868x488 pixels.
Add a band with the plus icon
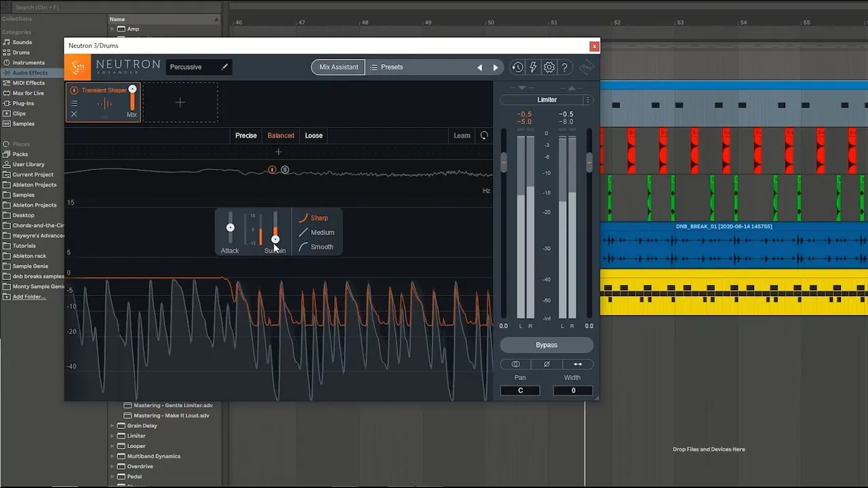tap(278, 152)
